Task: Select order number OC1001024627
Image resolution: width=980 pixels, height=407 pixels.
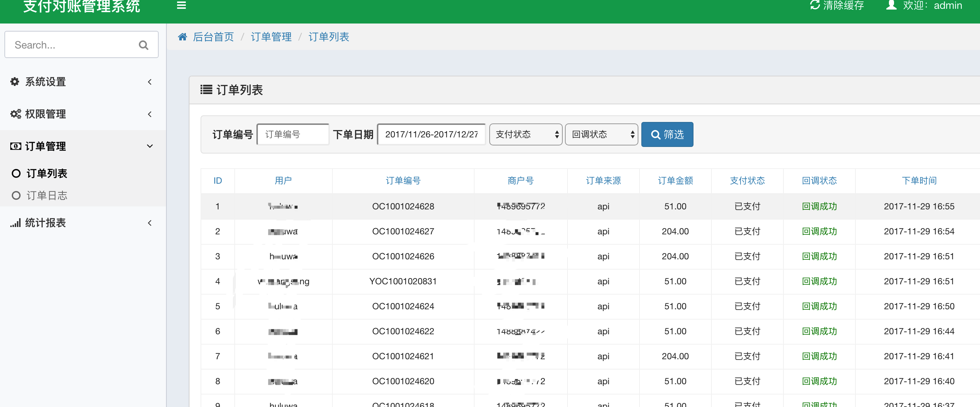Action: 403,232
